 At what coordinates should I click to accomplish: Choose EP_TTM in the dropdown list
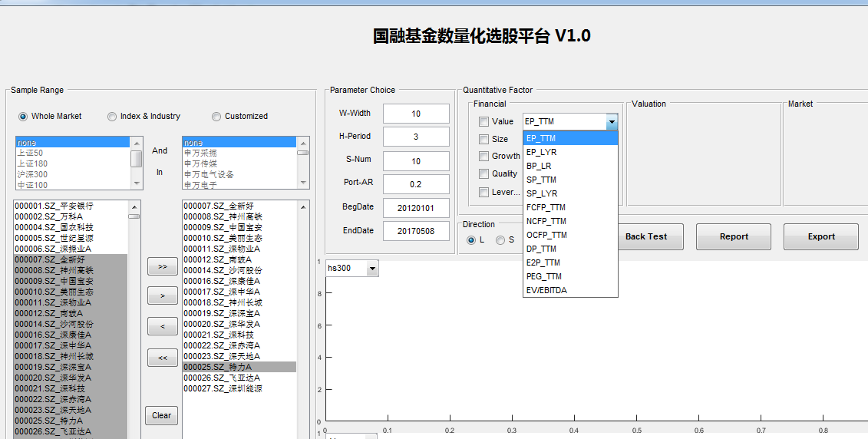(570, 138)
